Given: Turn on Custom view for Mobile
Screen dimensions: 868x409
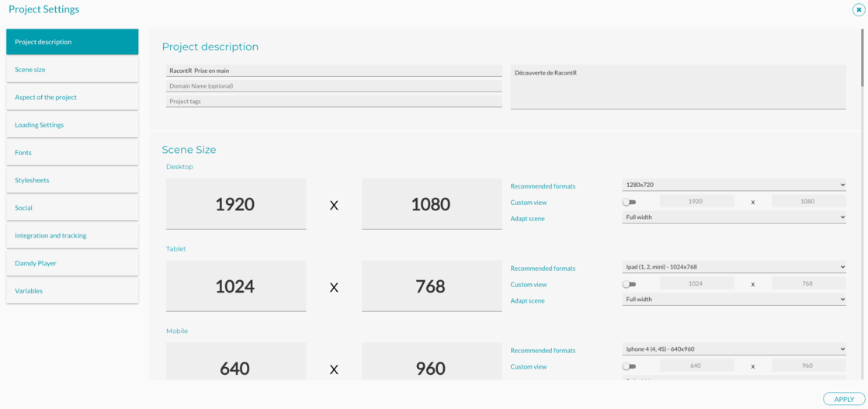Looking at the screenshot, I should coord(629,366).
